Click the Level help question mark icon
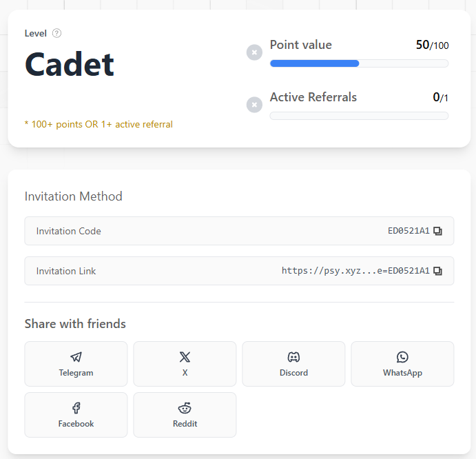The width and height of the screenshot is (476, 459). click(x=56, y=33)
